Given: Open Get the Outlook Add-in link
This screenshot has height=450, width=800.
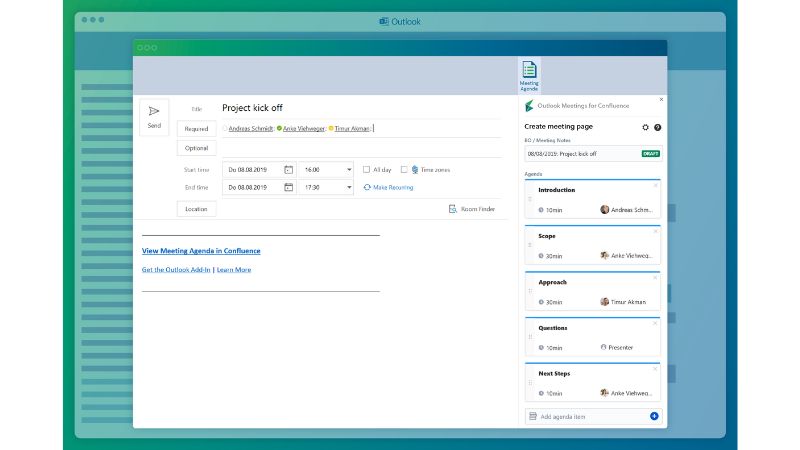Looking at the screenshot, I should coord(176,269).
